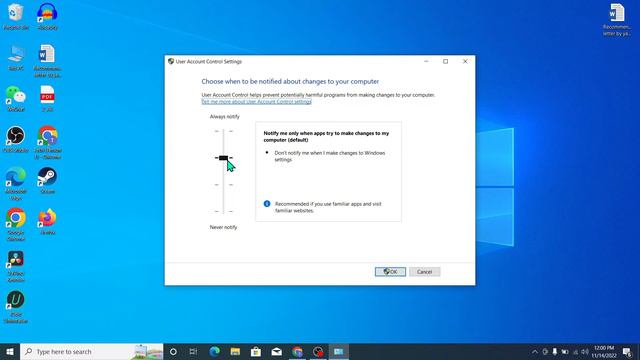Click the shield icon in UAC title bar
Screen dimensions: 640x360
171,61
